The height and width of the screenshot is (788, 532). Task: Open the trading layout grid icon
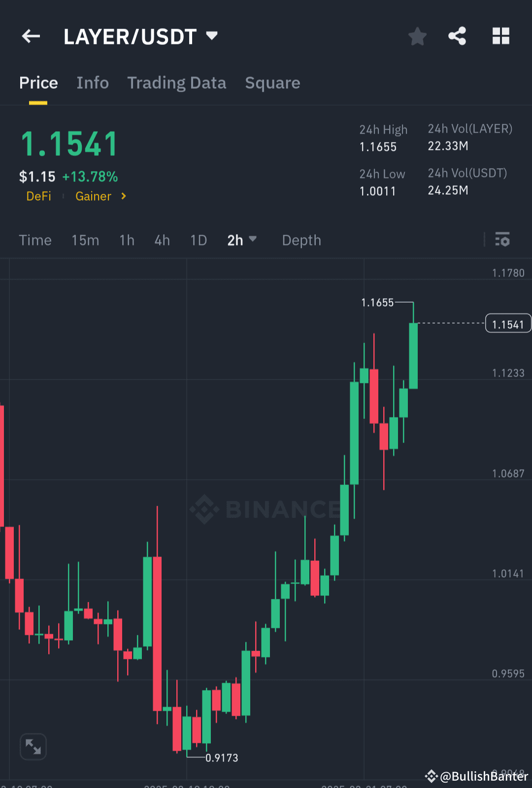click(501, 35)
